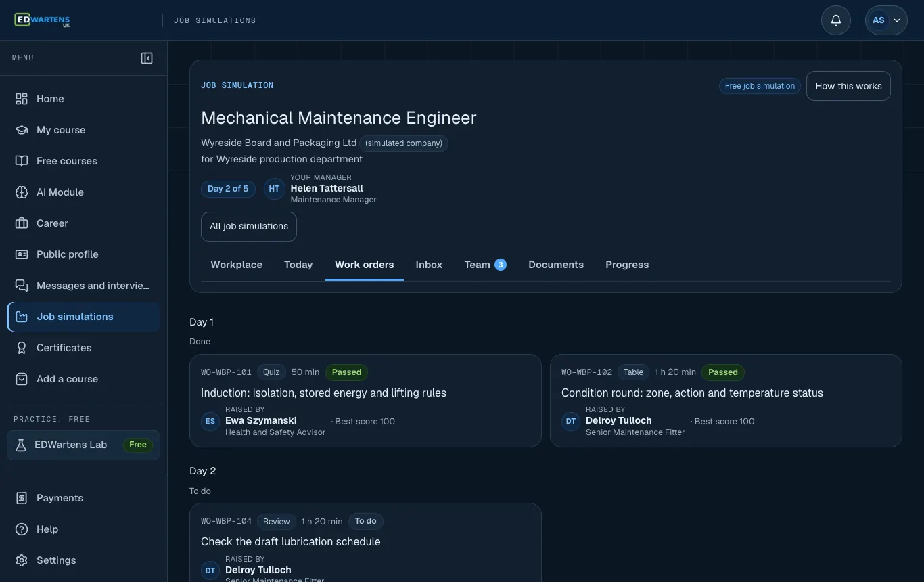Click the AI Module brain icon
This screenshot has width=924, height=582.
click(22, 192)
